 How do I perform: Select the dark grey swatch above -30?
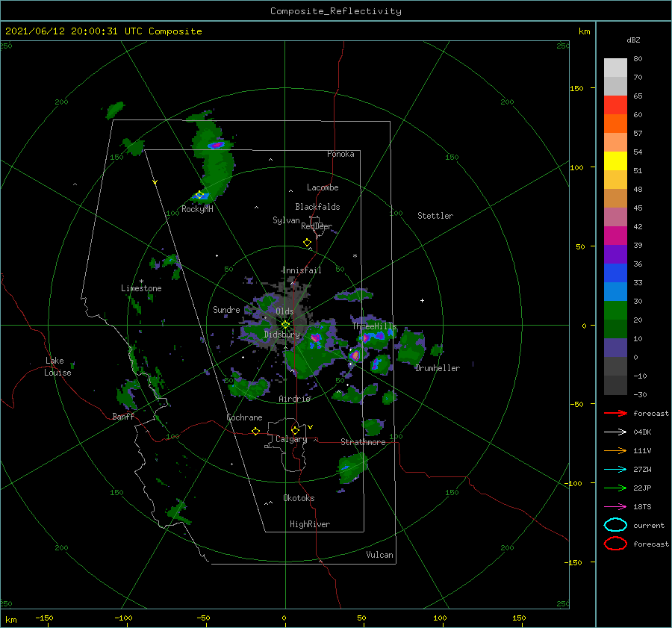point(615,385)
